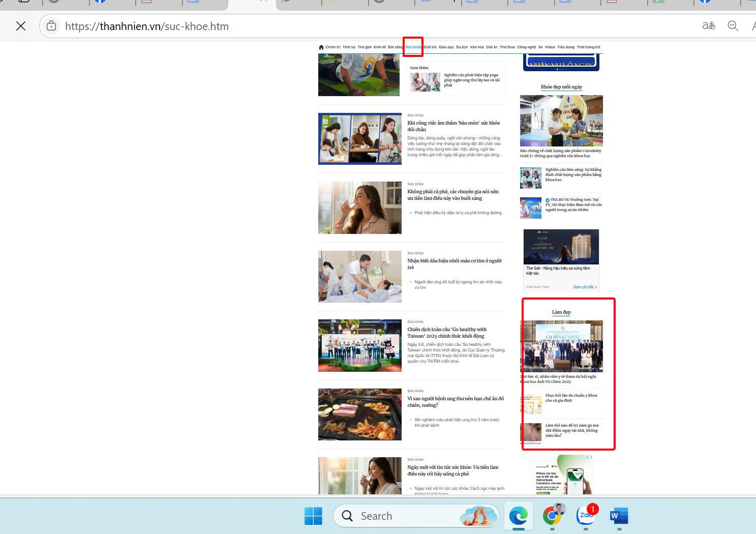Open the translate page icon
Image resolution: width=756 pixels, height=534 pixels.
tap(709, 26)
